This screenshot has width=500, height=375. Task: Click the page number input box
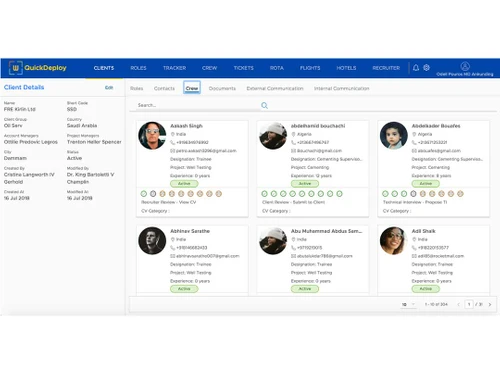469,304
